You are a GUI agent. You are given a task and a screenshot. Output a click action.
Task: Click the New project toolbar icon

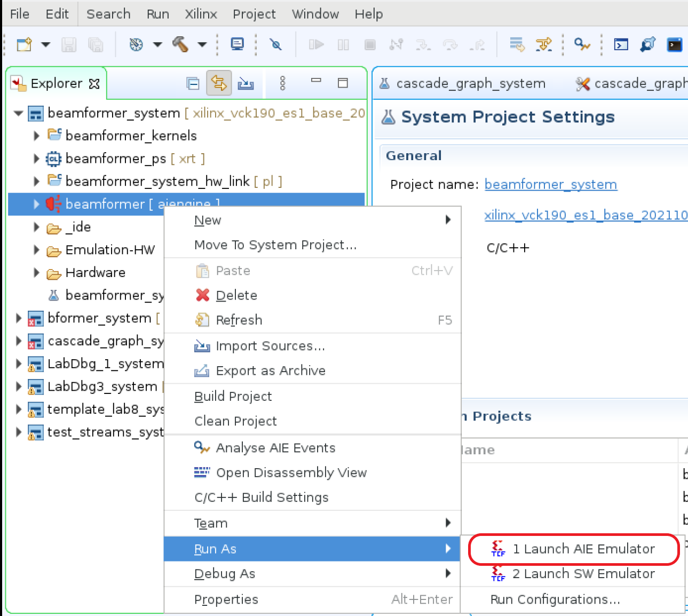24,44
